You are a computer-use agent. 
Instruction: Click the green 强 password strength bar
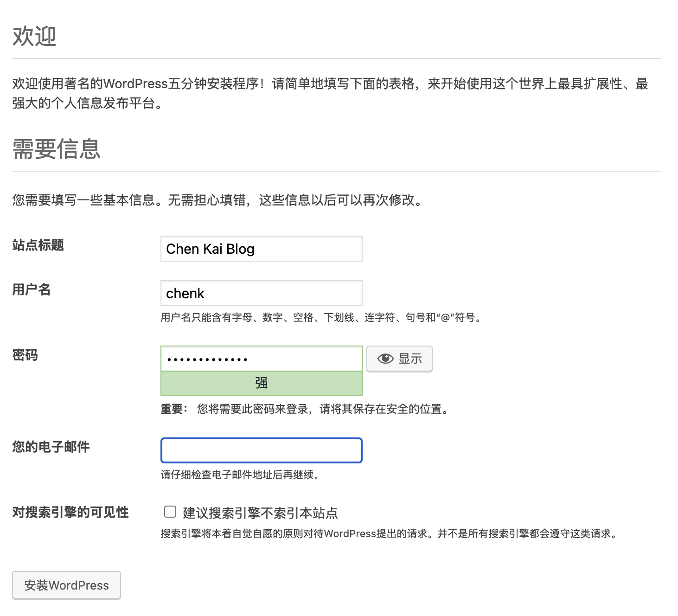[x=261, y=383]
